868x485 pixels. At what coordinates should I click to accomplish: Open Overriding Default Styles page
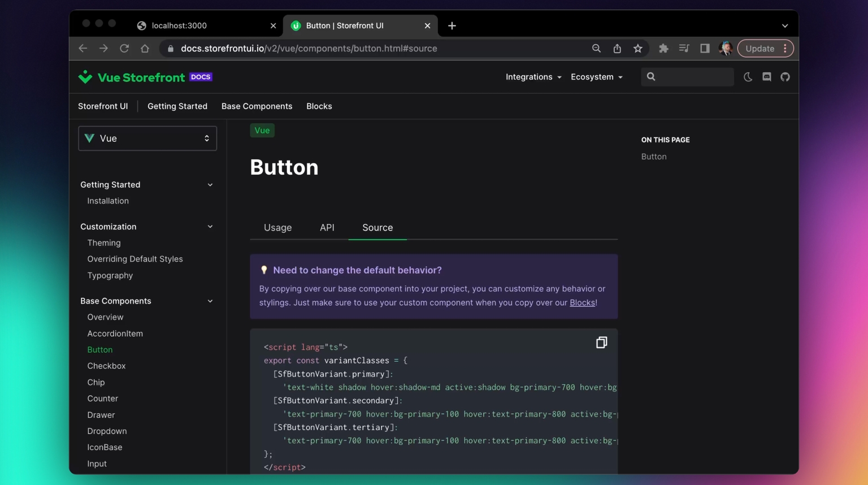[x=135, y=259]
